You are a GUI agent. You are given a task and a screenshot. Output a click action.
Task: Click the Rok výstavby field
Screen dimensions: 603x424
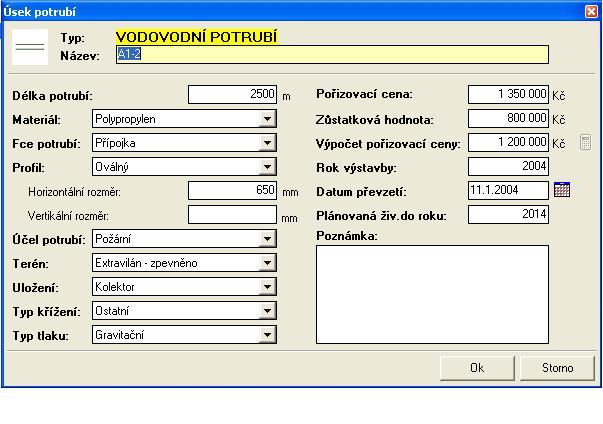[508, 166]
